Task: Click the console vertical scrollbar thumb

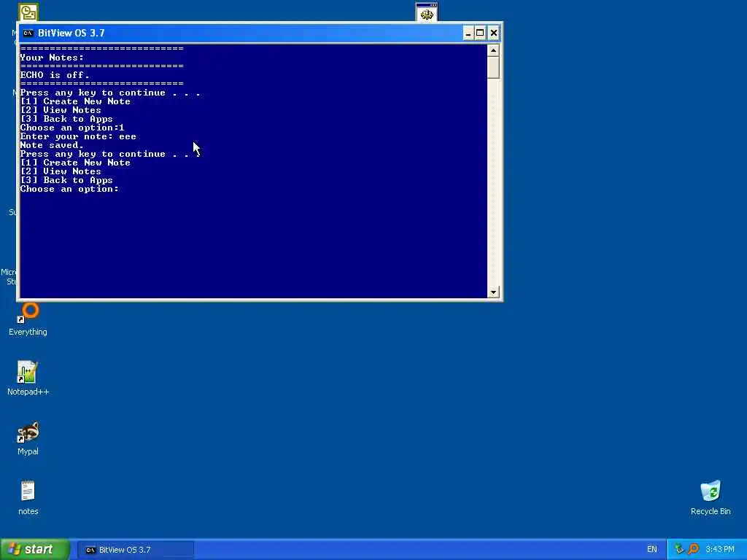Action: 493,67
